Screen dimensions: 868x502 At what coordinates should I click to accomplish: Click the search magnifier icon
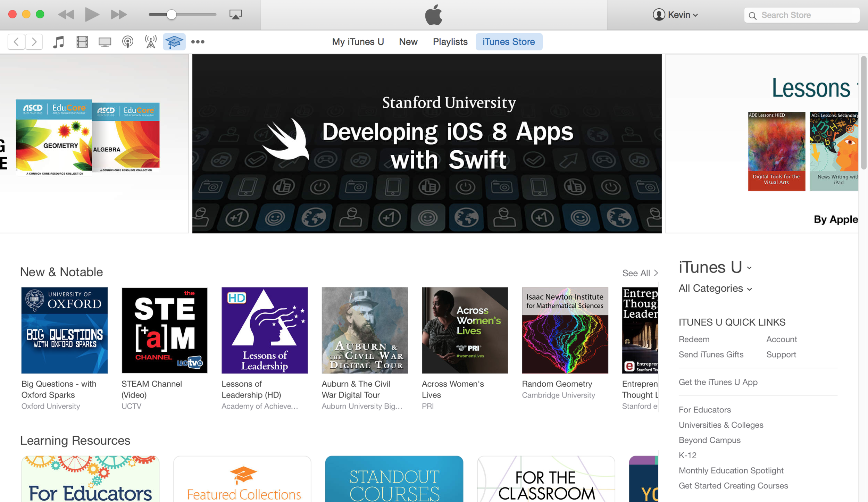(x=753, y=16)
